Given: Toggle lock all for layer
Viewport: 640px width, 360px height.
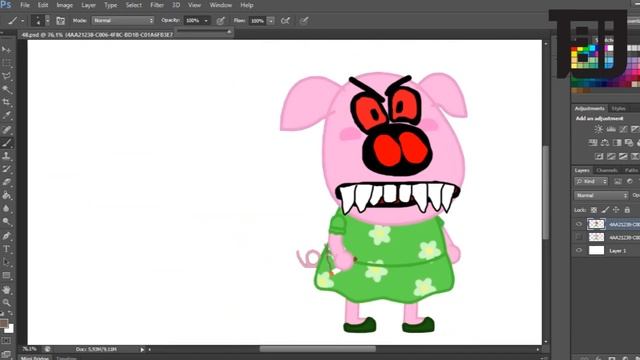Looking at the screenshot, I should tap(627, 210).
